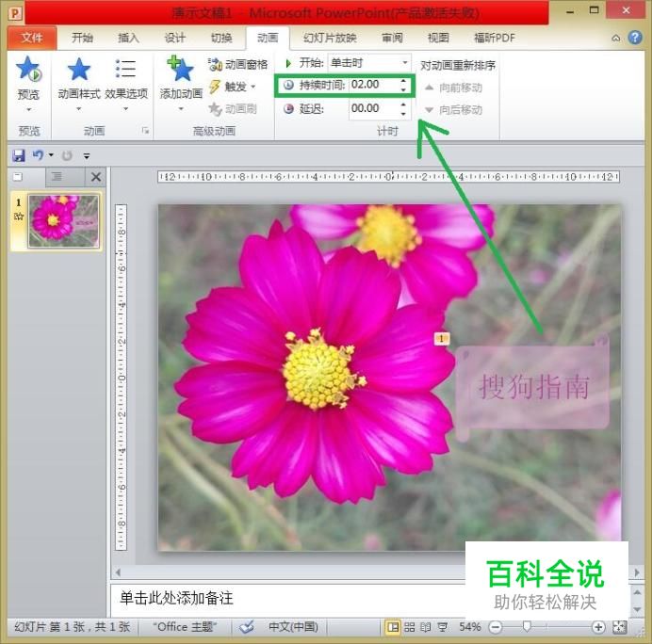Screen dimensions: 652x644
Task: Click the Office Theme status label
Action: tap(185, 626)
